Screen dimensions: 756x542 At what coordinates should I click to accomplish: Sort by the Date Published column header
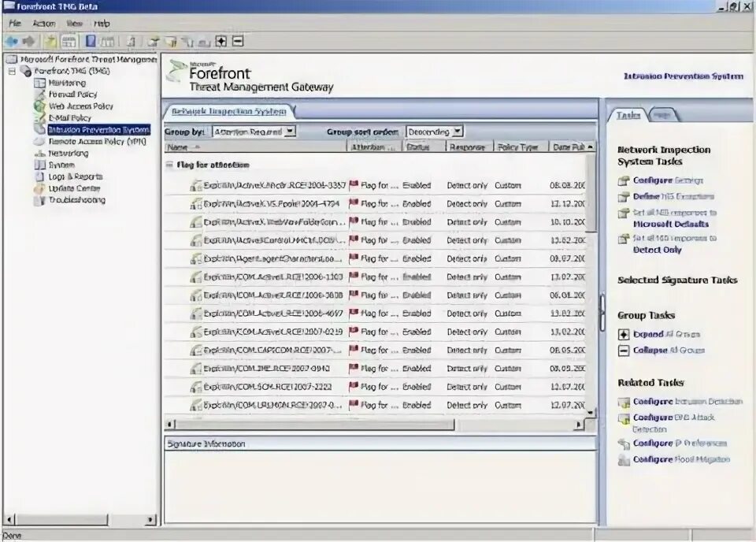(568, 147)
